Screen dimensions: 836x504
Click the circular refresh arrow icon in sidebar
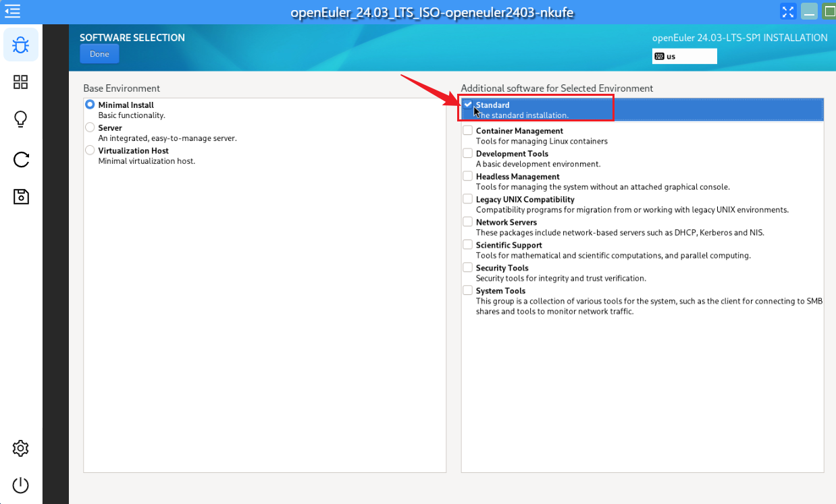(21, 159)
